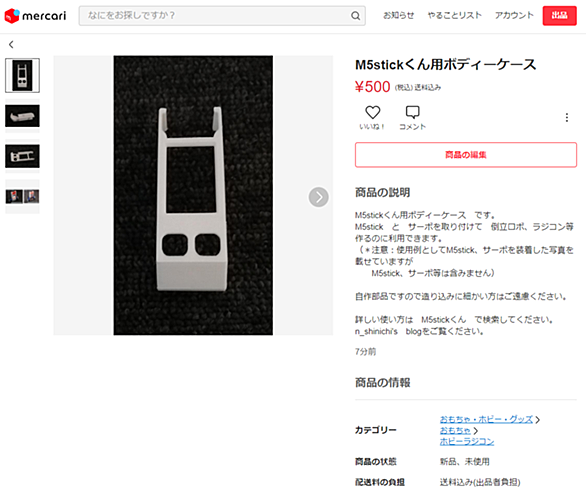Viewport: 586px width, 488px height.
Task: Go back using the left arrow
Action: click(11, 44)
